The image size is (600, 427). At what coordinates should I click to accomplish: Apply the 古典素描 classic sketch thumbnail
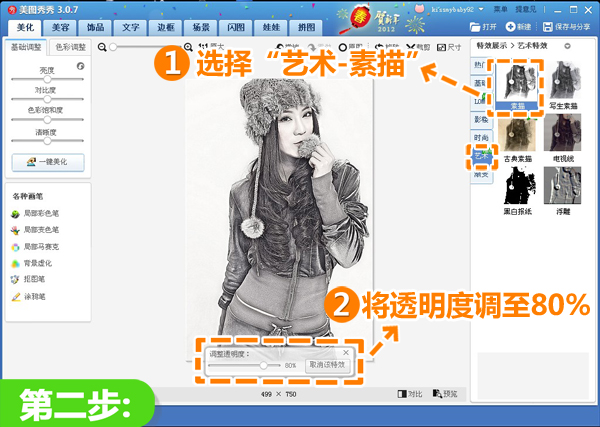coord(517,134)
